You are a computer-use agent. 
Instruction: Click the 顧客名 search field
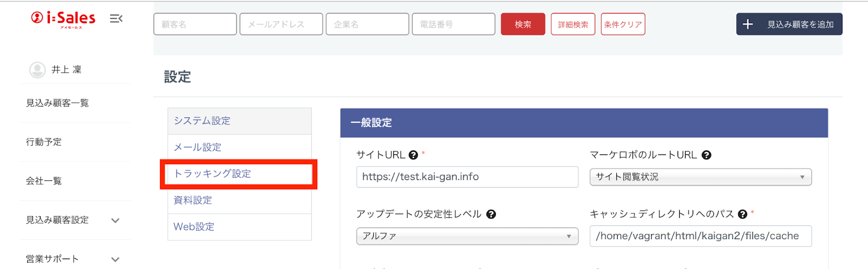tap(195, 24)
